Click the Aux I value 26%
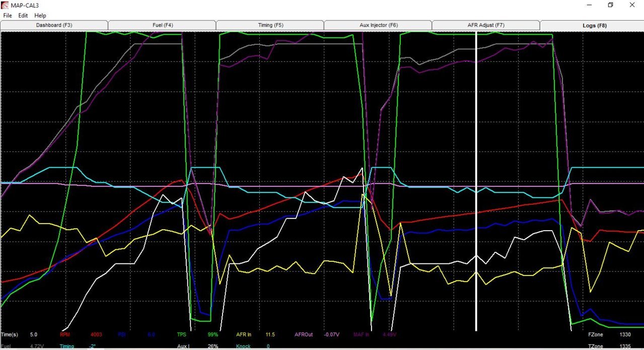 (212, 346)
